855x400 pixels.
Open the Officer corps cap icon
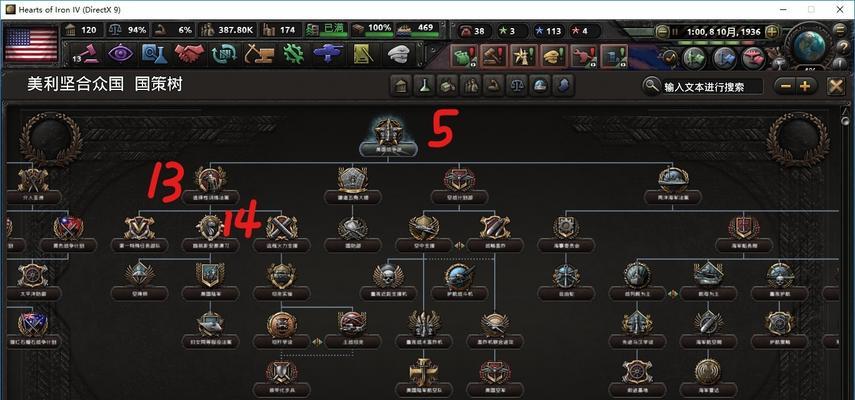tap(399, 53)
